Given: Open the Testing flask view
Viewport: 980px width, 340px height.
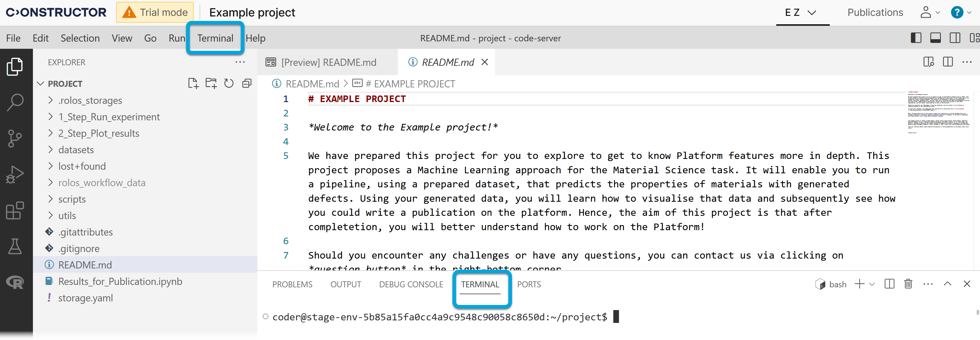Looking at the screenshot, I should (15, 246).
